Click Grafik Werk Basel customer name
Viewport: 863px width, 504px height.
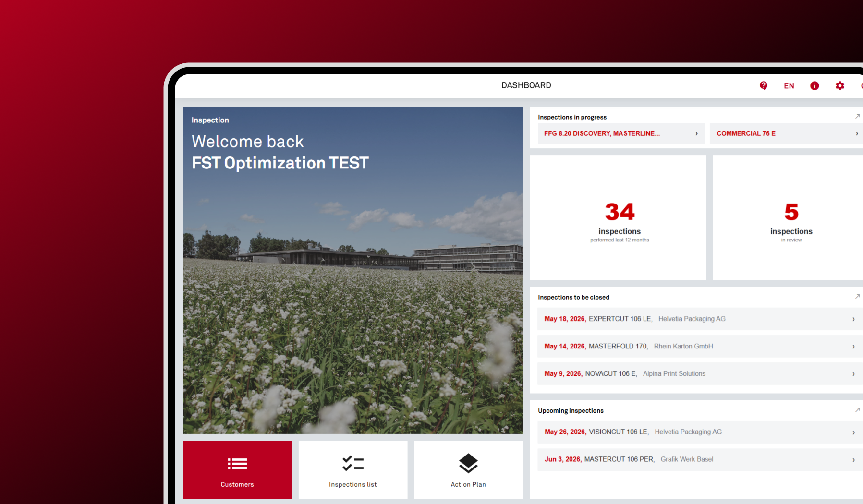point(687,459)
